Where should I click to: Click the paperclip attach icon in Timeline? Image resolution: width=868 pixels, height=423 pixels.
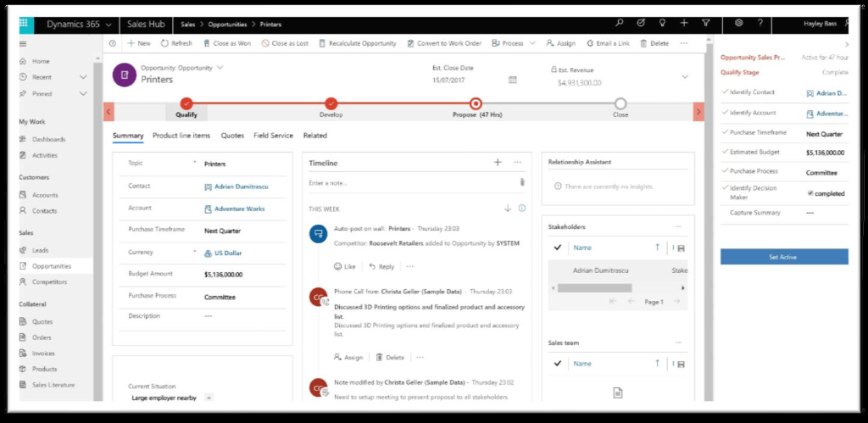pos(522,182)
